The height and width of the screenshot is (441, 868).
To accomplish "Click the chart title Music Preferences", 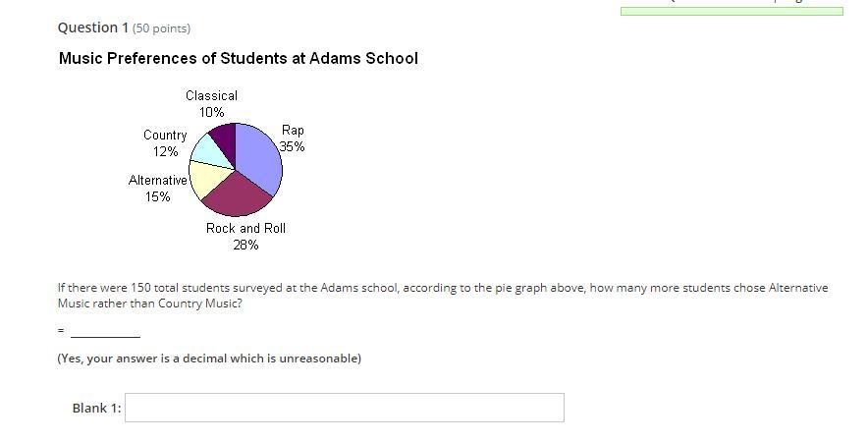I will (x=238, y=58).
